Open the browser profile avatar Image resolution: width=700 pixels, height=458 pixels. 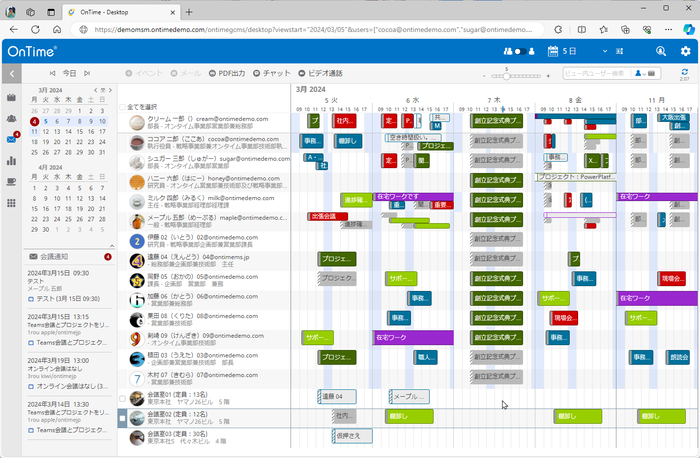pyautogui.click(x=11, y=12)
